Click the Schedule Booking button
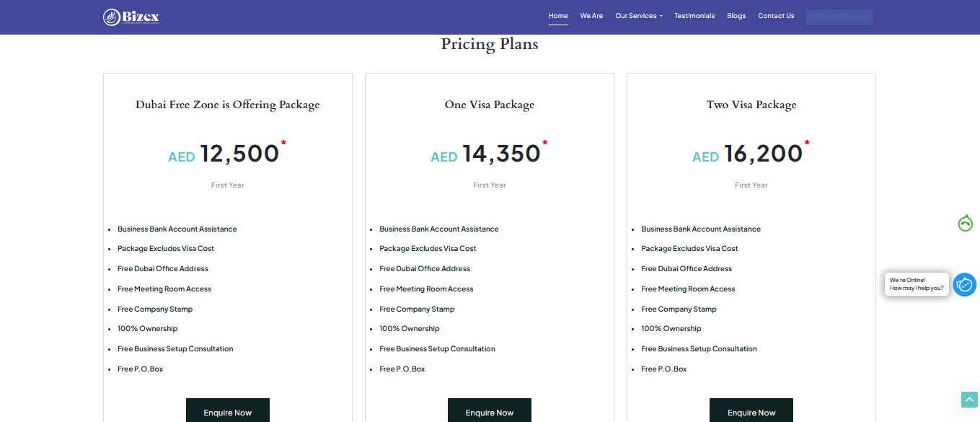The image size is (980, 422). click(x=839, y=16)
